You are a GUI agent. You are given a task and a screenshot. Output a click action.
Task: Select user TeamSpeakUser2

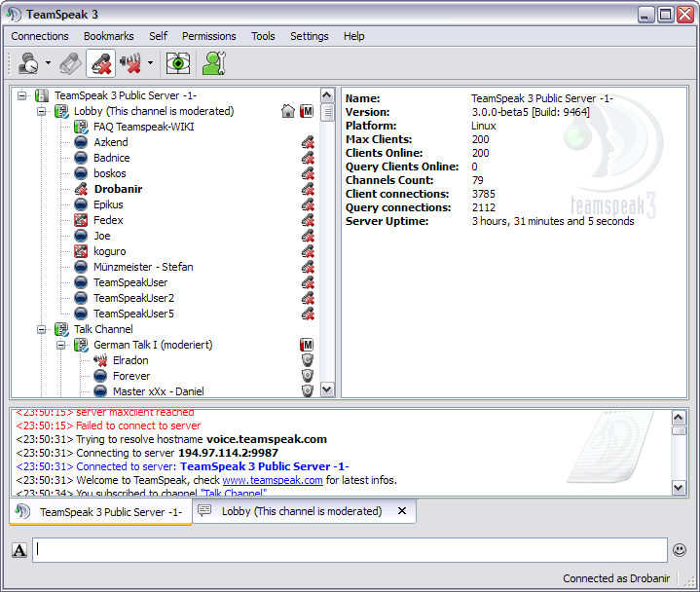[x=134, y=298]
